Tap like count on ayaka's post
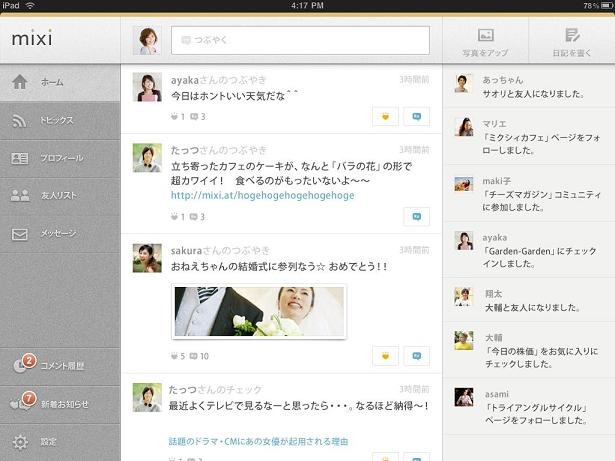 click(x=178, y=117)
